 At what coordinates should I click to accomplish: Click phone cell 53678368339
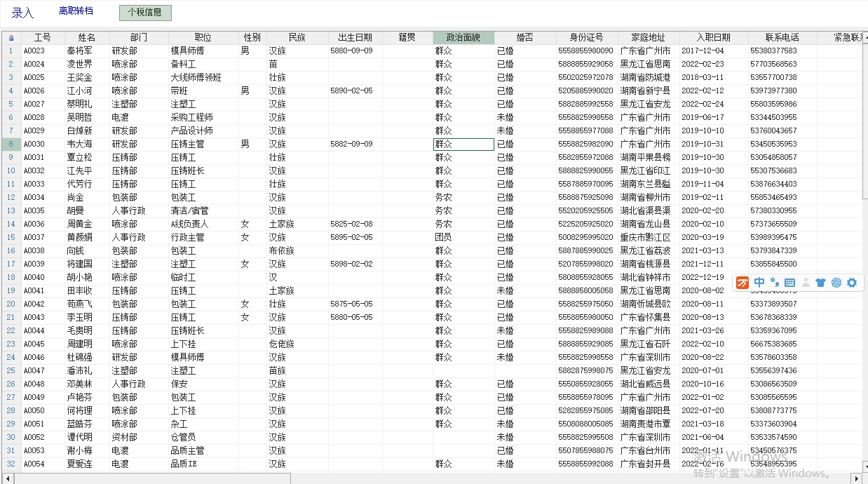[782, 318]
